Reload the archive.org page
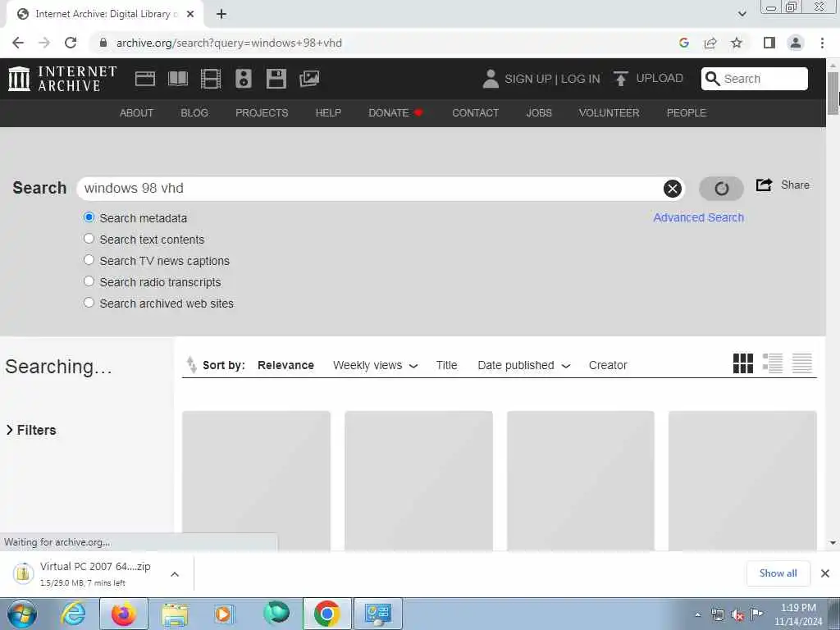This screenshot has width=840, height=630. 71,43
